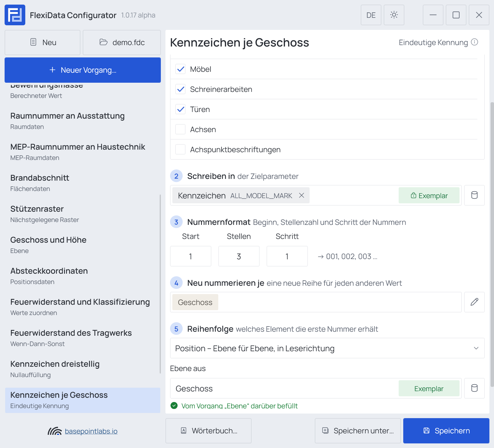Check the Achsen category
The height and width of the screenshot is (448, 494).
pos(180,129)
